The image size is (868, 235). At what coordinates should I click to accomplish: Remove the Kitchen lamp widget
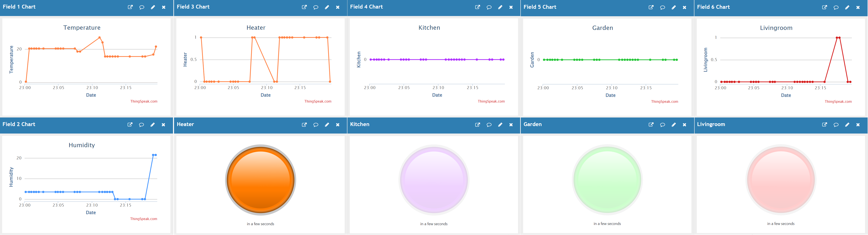coord(511,125)
